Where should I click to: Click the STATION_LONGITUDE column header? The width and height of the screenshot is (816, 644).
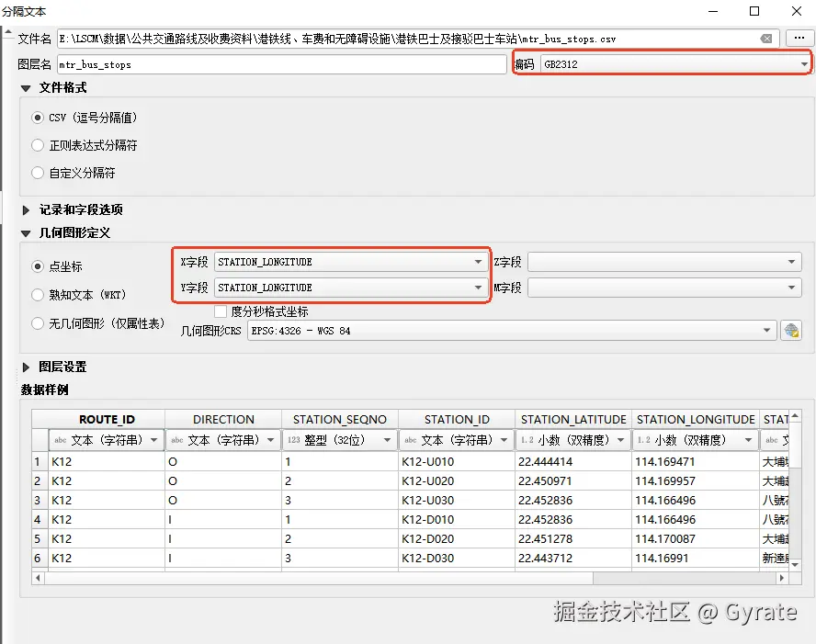696,419
